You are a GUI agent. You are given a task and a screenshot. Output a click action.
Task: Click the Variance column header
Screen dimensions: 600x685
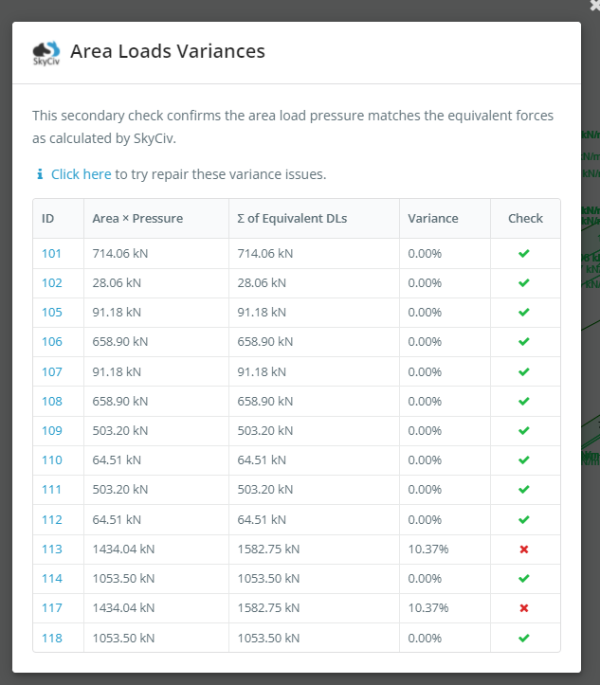point(433,218)
